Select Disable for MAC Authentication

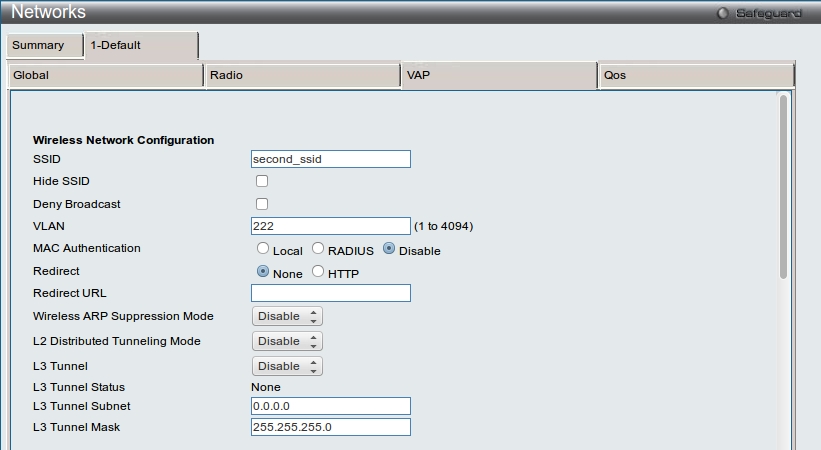[389, 249]
